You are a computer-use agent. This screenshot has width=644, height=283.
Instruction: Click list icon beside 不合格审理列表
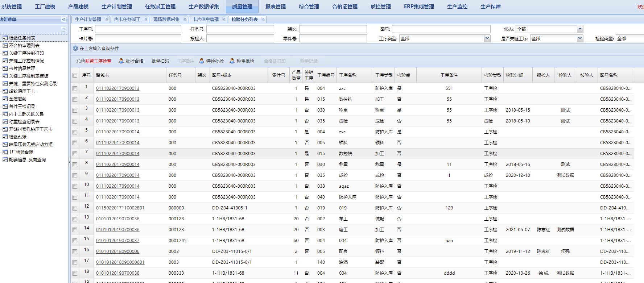click(5, 46)
